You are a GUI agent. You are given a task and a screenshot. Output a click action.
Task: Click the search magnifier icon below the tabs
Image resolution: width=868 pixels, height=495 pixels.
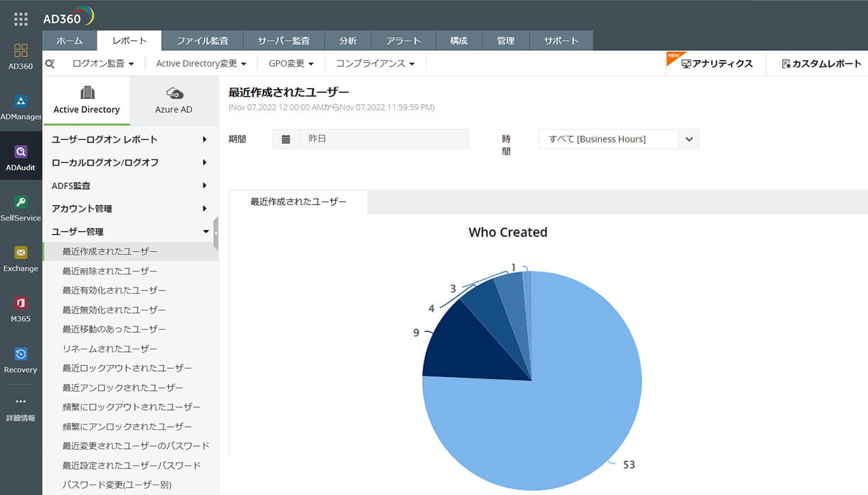50,63
